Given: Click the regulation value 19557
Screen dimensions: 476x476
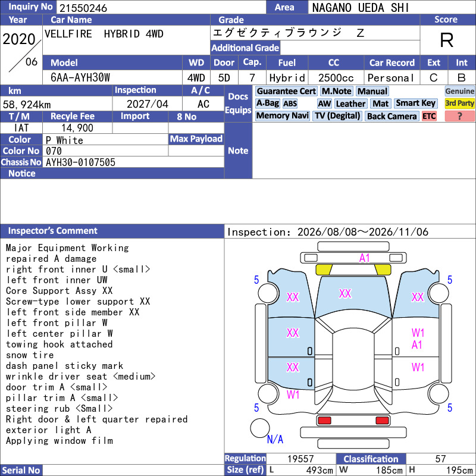Looking at the screenshot, I should tap(300, 459).
